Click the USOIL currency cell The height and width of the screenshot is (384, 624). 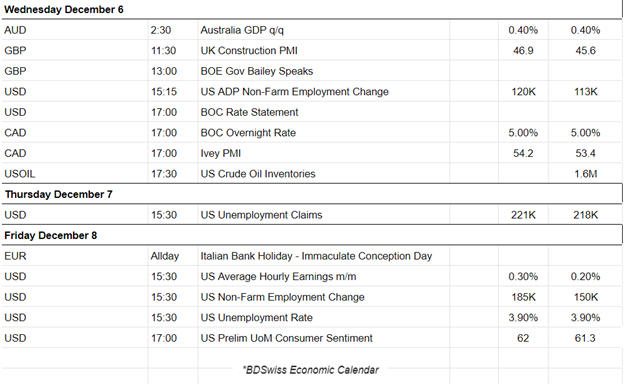pos(20,174)
